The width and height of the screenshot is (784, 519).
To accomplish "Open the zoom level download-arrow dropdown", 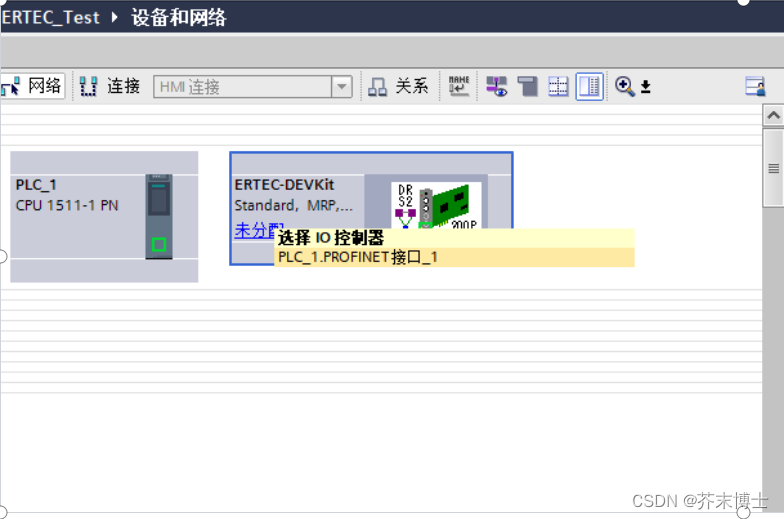I will [646, 87].
